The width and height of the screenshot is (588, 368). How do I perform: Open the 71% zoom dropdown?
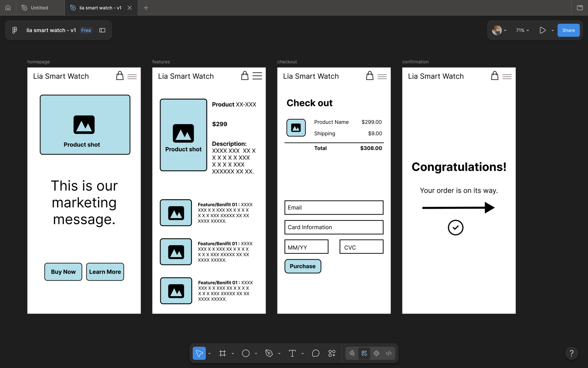point(522,30)
